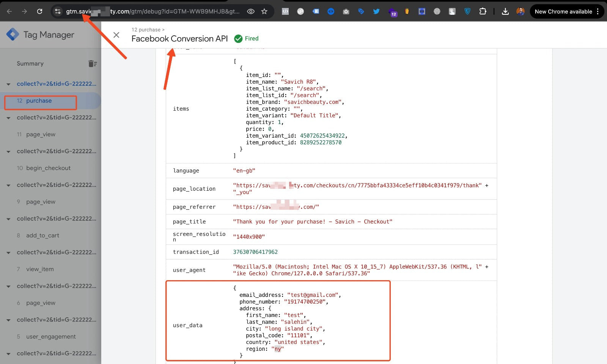607x364 pixels.
Task: Select the Summary item in sidebar
Action: [30, 64]
